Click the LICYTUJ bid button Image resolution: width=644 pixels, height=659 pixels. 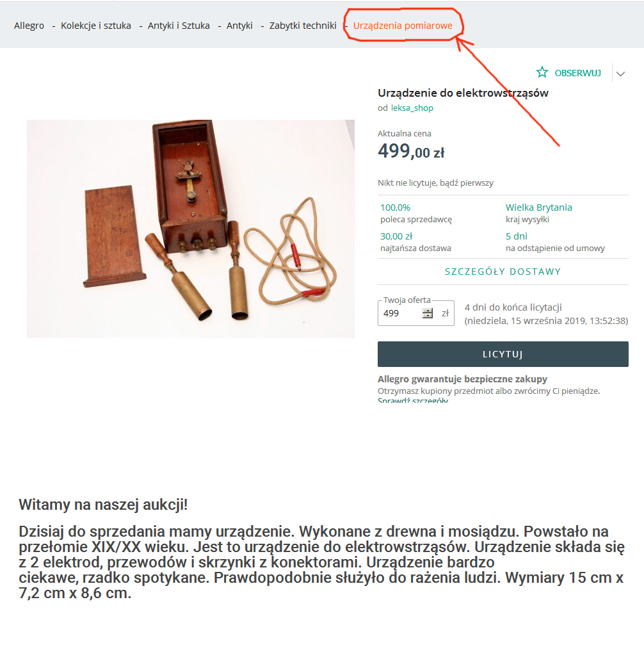[503, 354]
